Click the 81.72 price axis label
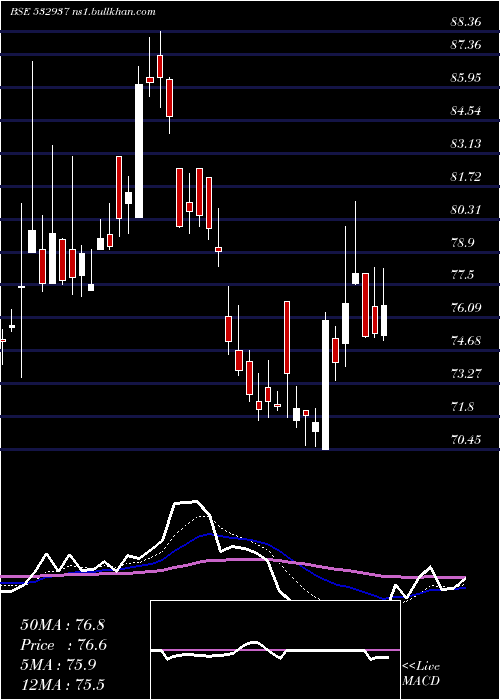Viewport: 500px width, 700px height. 466,176
